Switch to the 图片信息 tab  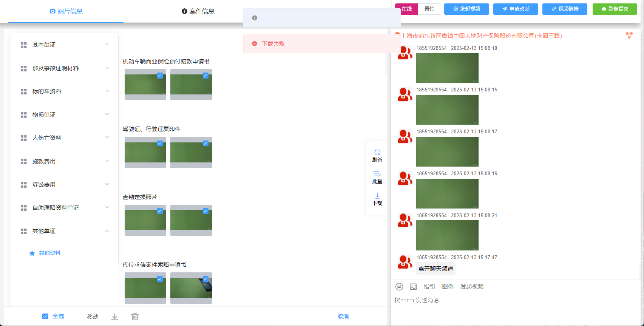point(66,11)
